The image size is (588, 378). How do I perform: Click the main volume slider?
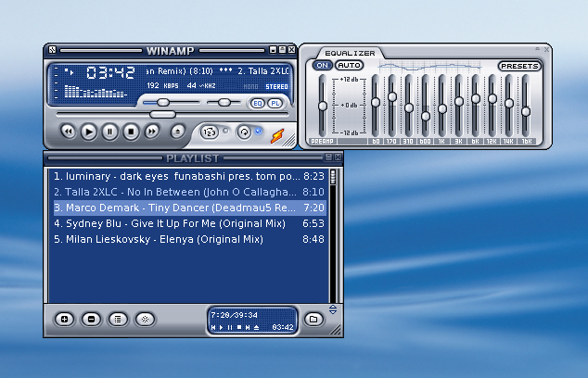pyautogui.click(x=171, y=102)
